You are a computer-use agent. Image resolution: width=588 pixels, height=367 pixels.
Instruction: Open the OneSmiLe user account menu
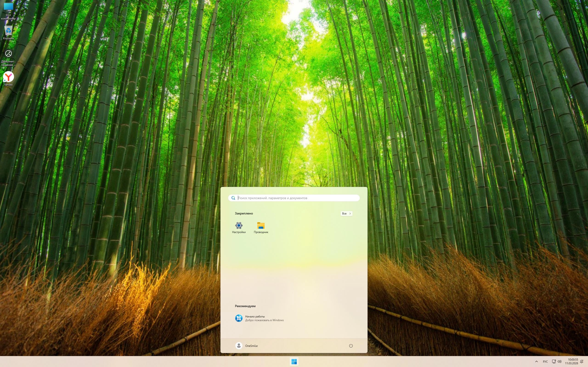[246, 346]
